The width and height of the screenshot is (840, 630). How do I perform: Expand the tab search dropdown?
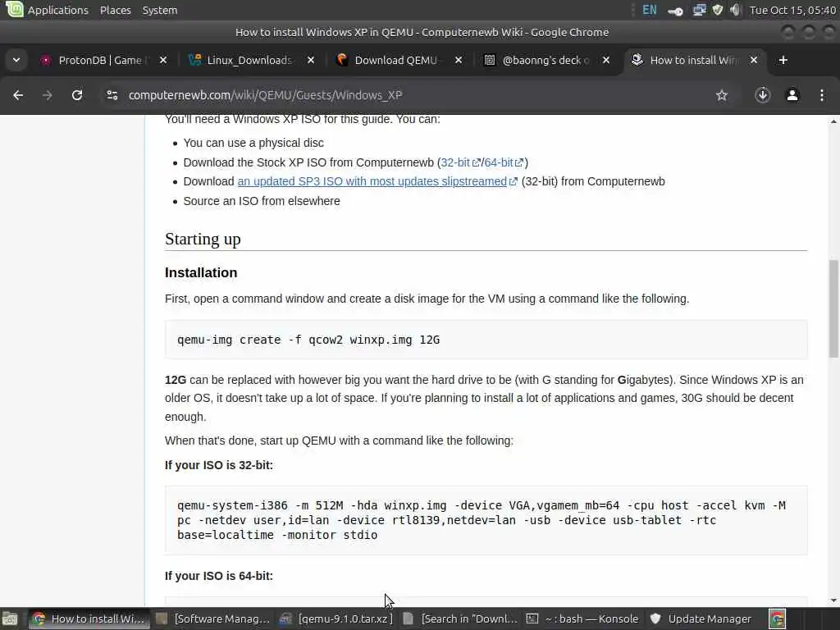click(16, 60)
